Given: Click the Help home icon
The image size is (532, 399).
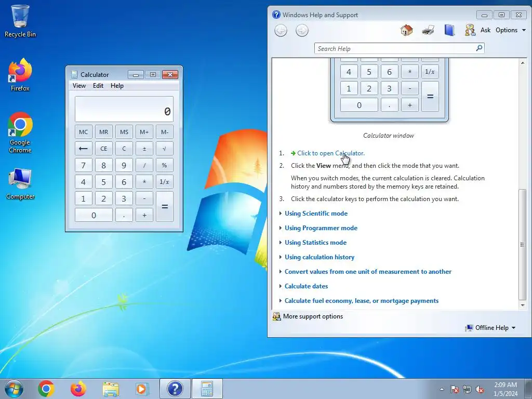Looking at the screenshot, I should point(406,30).
